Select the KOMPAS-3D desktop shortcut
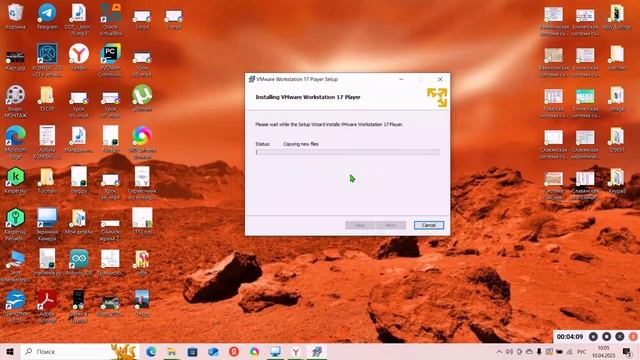Image resolution: width=640 pixels, height=360 pixels. [x=47, y=60]
